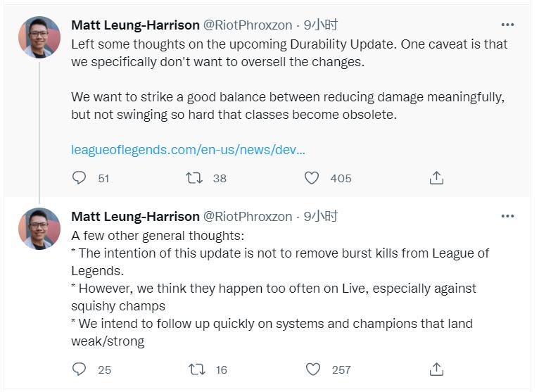Click Matt Leung-Harrison name on second tweet
The height and width of the screenshot is (392, 539).
tap(135, 216)
